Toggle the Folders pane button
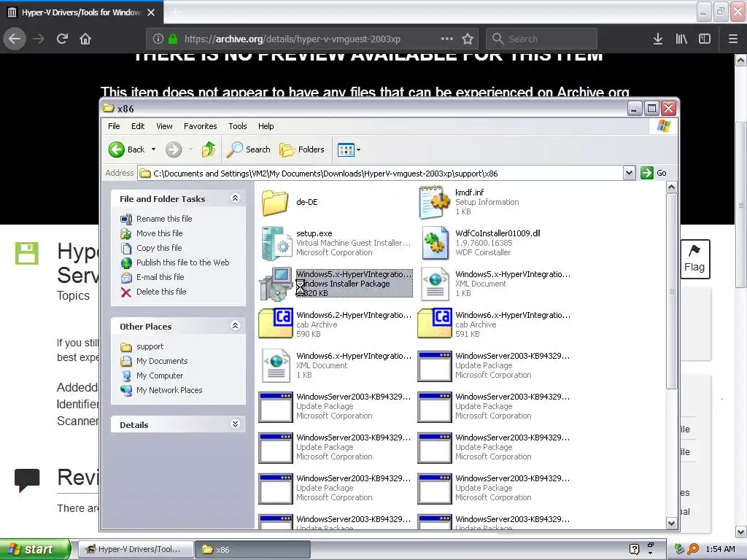This screenshot has height=560, width=747. click(x=302, y=149)
